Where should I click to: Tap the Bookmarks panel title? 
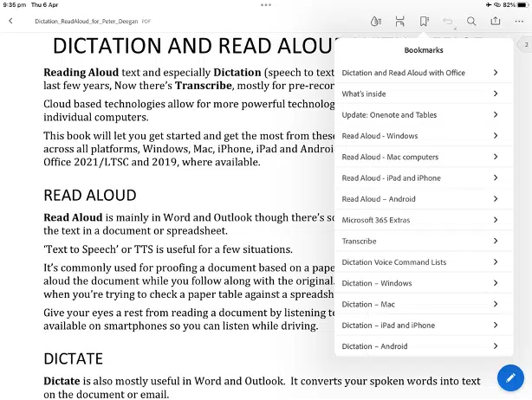click(424, 50)
